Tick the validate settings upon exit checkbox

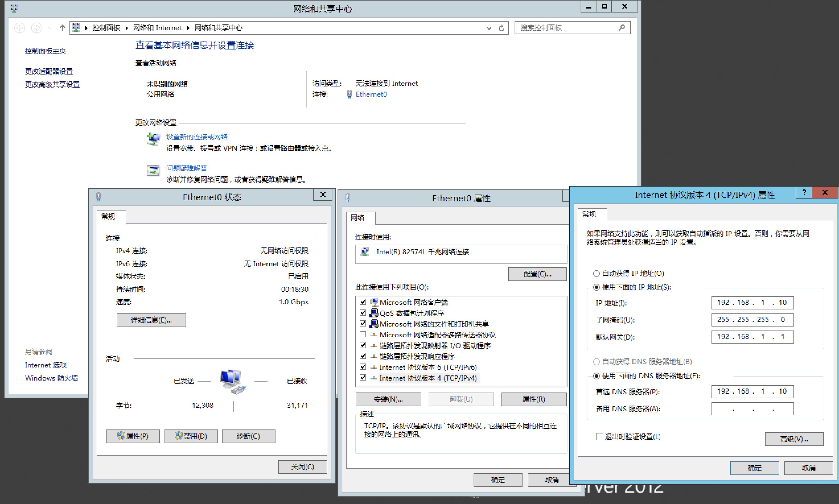click(x=599, y=437)
